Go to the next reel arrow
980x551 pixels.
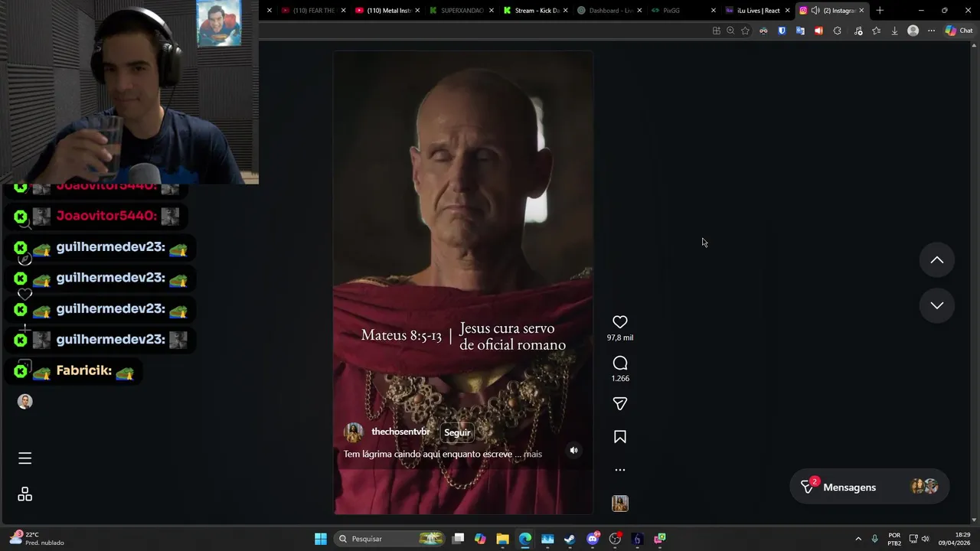click(936, 305)
